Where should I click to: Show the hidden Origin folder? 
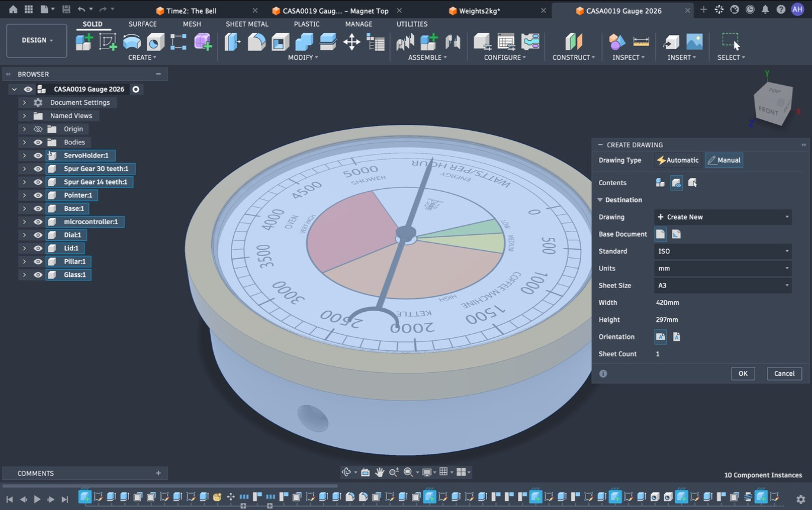(38, 129)
